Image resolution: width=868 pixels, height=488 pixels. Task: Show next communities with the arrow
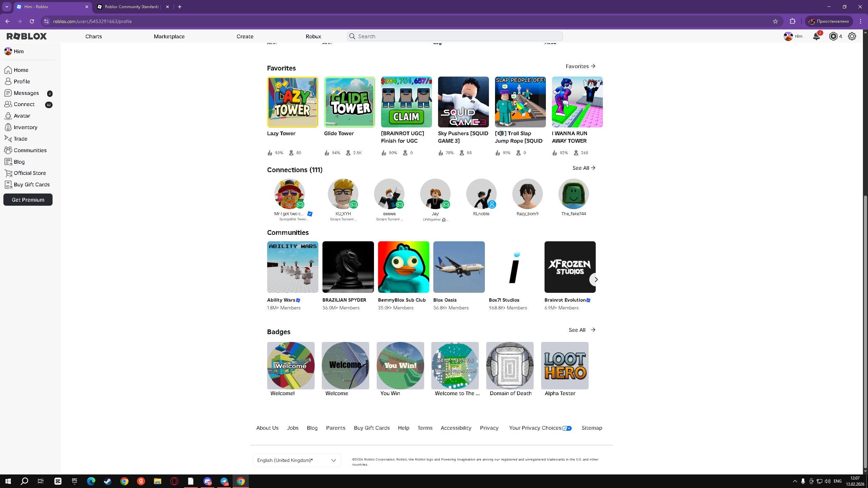pyautogui.click(x=596, y=280)
